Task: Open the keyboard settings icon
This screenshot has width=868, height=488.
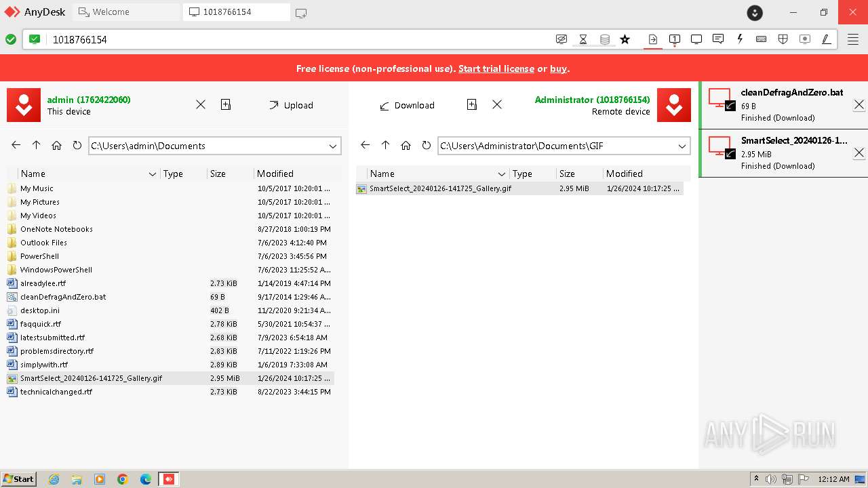Action: coord(762,39)
